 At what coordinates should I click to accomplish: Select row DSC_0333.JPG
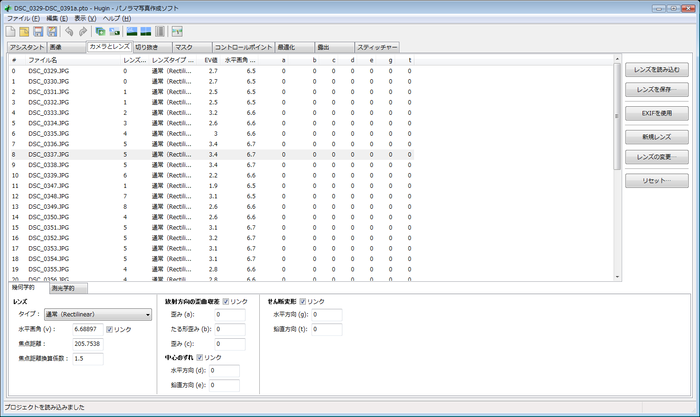point(212,113)
